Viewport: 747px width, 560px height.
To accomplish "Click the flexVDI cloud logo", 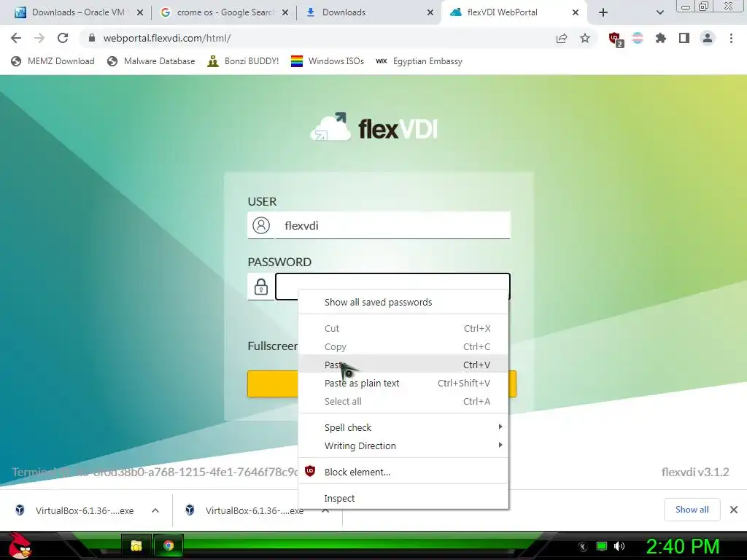I will pyautogui.click(x=374, y=128).
